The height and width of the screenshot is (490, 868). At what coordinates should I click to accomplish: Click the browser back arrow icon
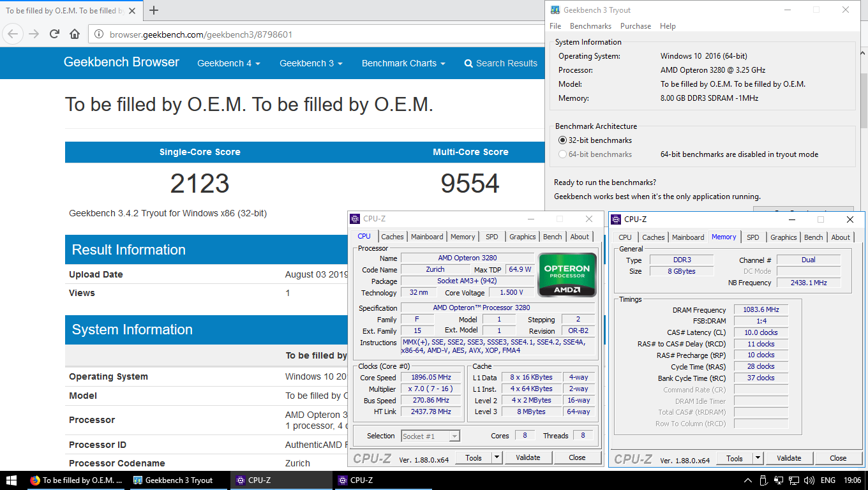[x=13, y=34]
